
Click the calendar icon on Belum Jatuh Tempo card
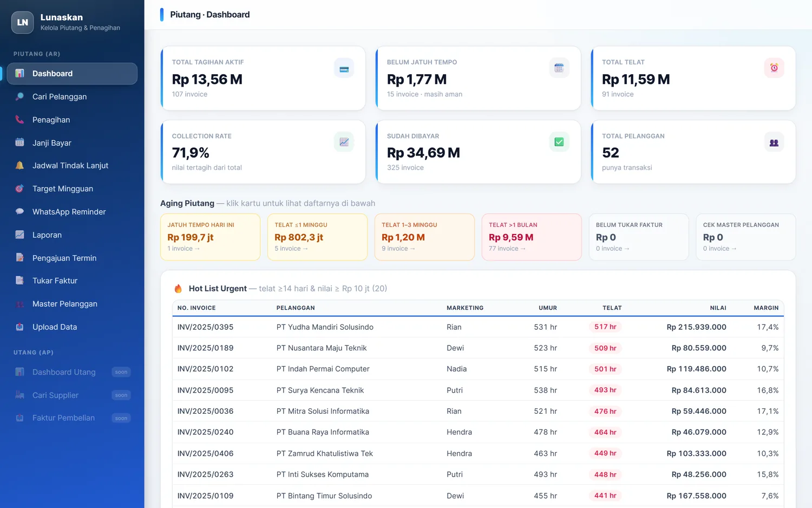click(x=559, y=68)
